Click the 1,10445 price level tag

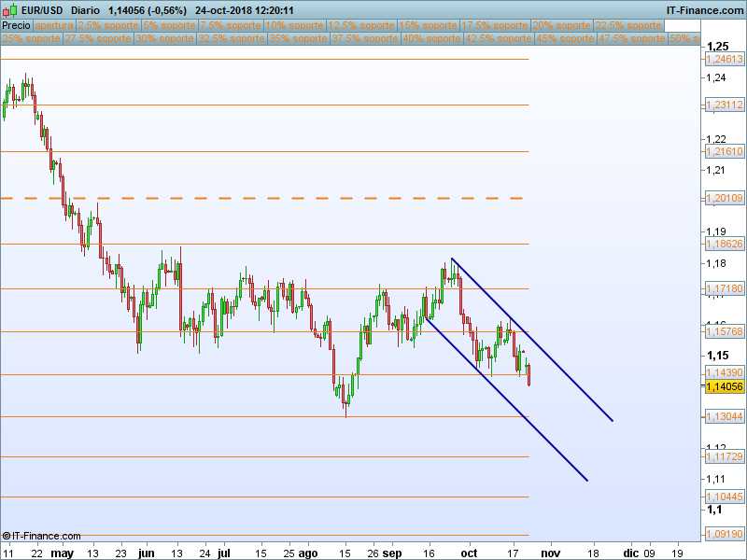point(725,497)
